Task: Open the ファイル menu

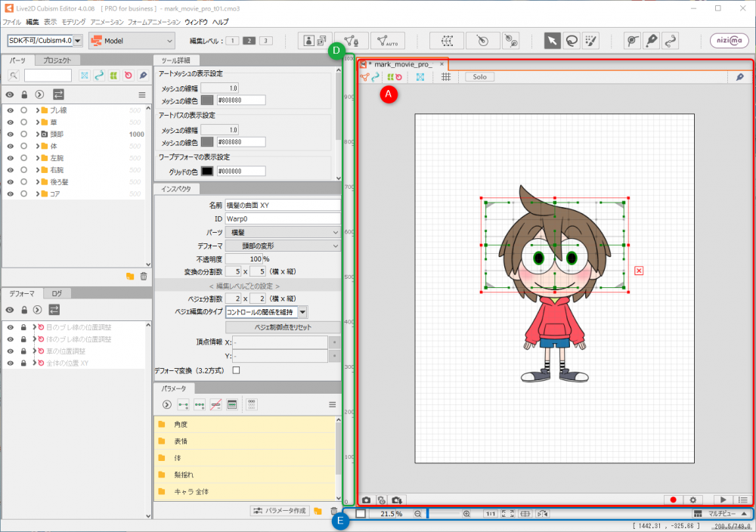Action: (11, 22)
